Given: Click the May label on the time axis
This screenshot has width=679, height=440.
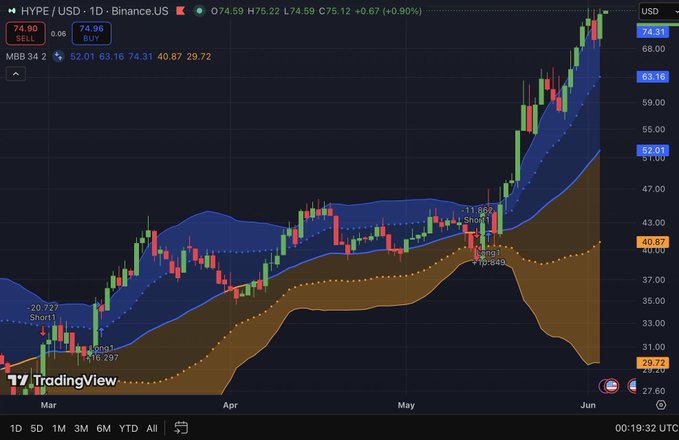Looking at the screenshot, I should click(406, 405).
